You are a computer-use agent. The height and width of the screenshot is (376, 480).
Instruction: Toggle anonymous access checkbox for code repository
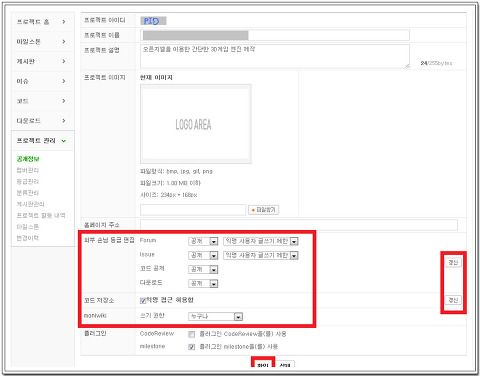point(143,301)
